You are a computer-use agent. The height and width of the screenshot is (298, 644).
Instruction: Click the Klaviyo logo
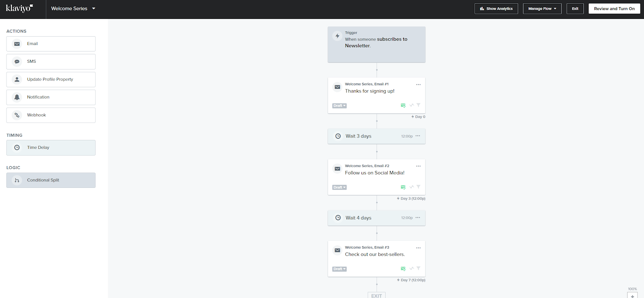point(19,8)
